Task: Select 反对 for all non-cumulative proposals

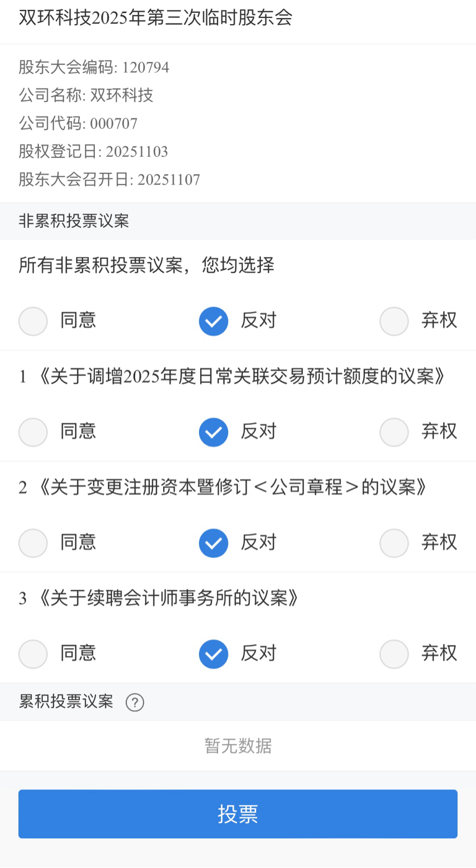Action: [213, 321]
